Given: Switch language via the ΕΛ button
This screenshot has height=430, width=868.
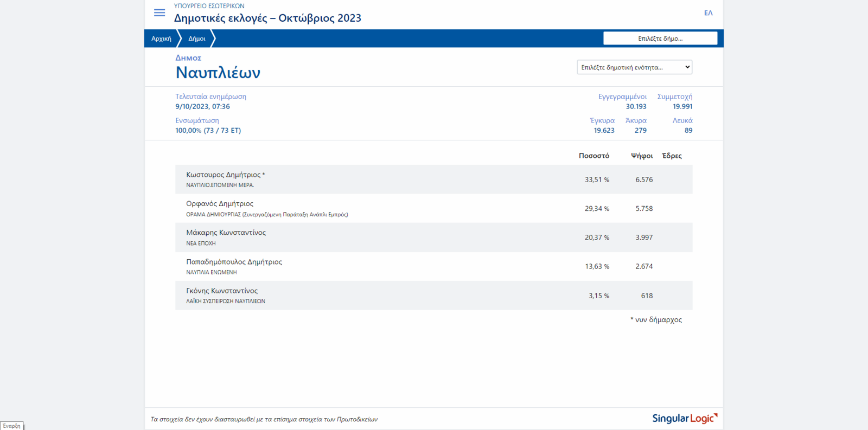Looking at the screenshot, I should pyautogui.click(x=708, y=13).
